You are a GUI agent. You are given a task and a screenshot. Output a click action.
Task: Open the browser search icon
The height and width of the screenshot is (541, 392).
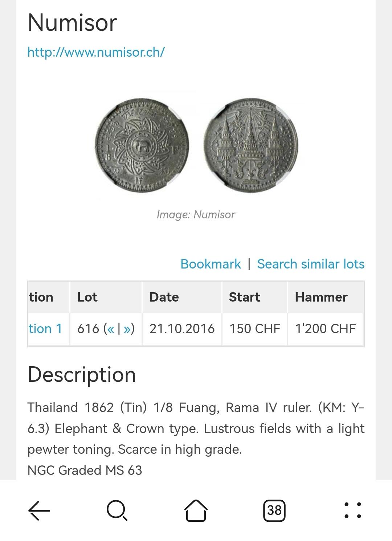point(117,510)
